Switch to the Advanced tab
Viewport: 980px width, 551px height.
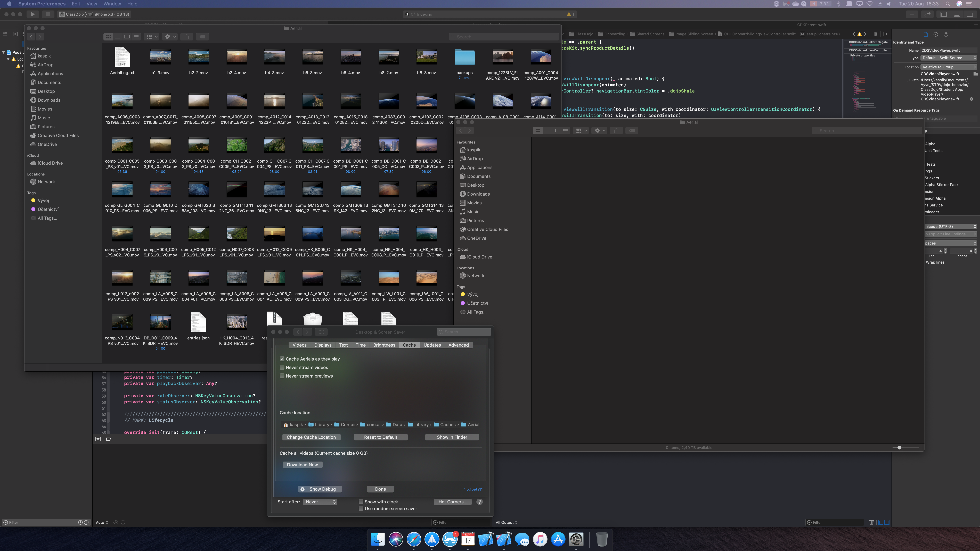pyautogui.click(x=458, y=345)
